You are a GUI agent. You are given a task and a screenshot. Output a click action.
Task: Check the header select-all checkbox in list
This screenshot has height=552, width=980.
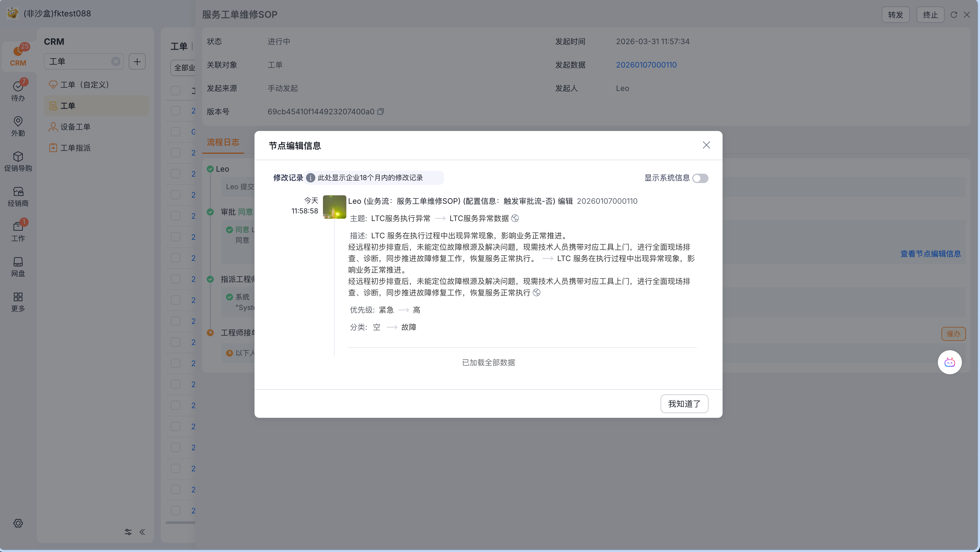pos(176,90)
